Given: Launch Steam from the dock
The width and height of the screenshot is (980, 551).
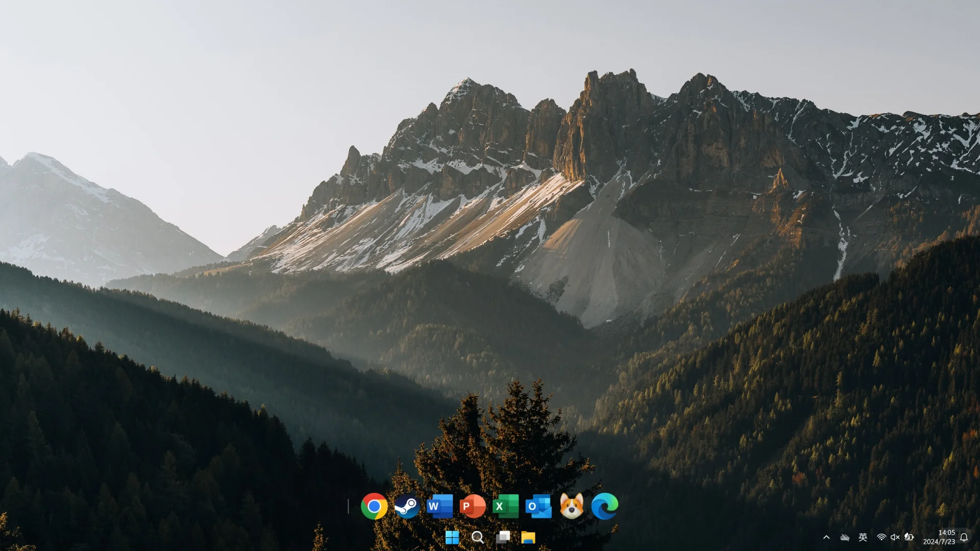Looking at the screenshot, I should [x=407, y=506].
